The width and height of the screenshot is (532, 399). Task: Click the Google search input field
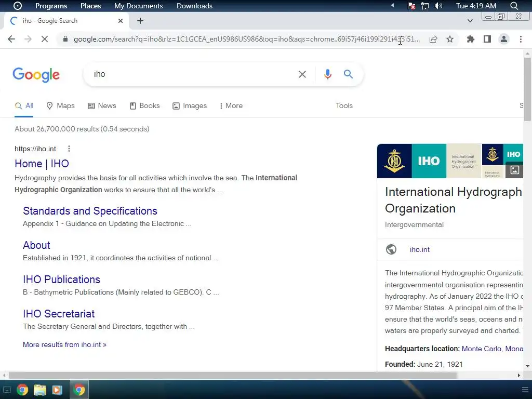pos(193,74)
